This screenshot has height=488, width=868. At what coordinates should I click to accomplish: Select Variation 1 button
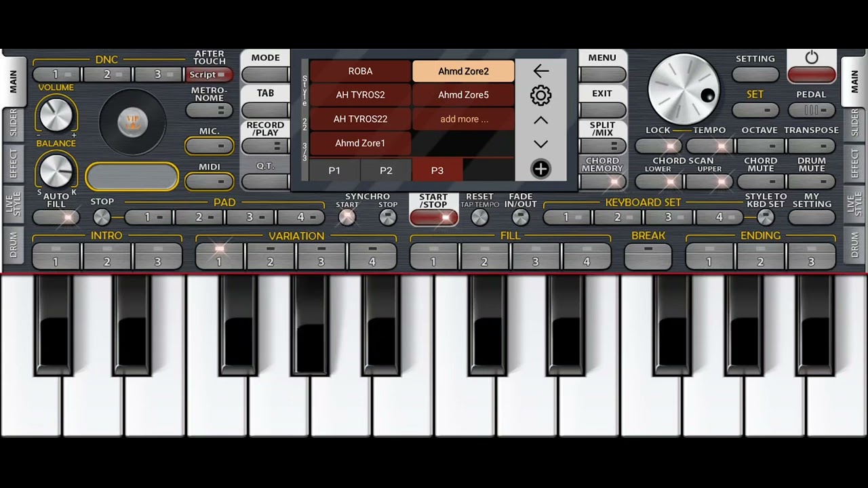pyautogui.click(x=219, y=256)
